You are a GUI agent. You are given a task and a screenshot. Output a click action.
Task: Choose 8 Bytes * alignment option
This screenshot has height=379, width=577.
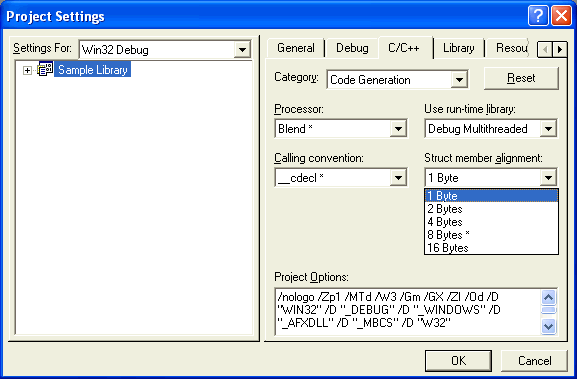coord(491,234)
